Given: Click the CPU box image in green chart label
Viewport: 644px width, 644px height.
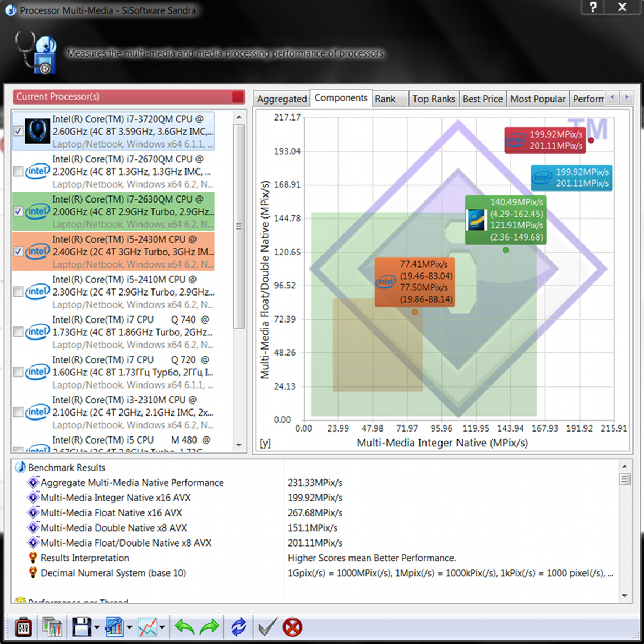Looking at the screenshot, I should click(477, 220).
